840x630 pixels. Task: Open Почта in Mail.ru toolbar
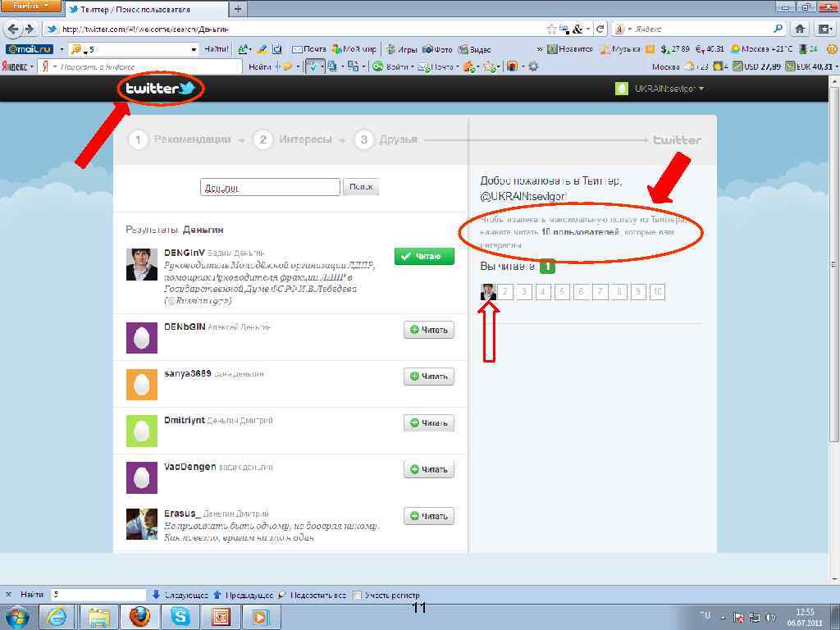pyautogui.click(x=309, y=49)
